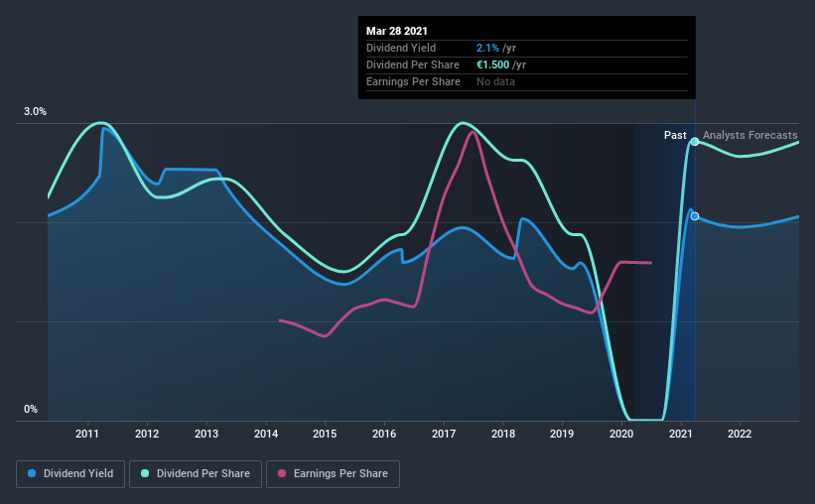Image resolution: width=815 pixels, height=504 pixels.
Task: Click the 2015 x-axis label
Action: click(x=325, y=434)
